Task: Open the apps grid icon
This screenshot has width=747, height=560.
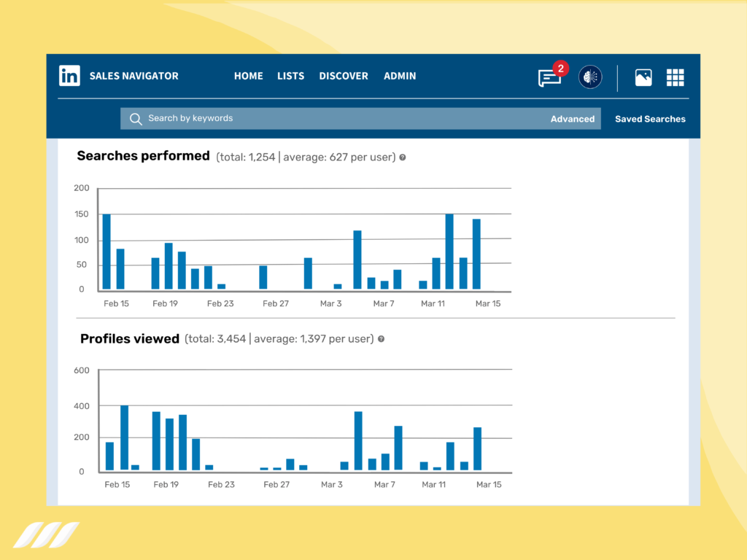Action: pyautogui.click(x=676, y=77)
